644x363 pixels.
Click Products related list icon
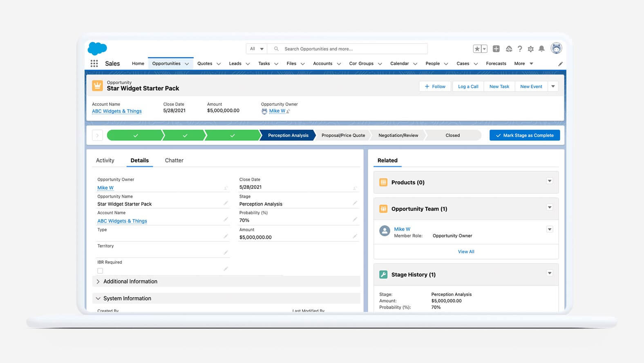click(383, 182)
